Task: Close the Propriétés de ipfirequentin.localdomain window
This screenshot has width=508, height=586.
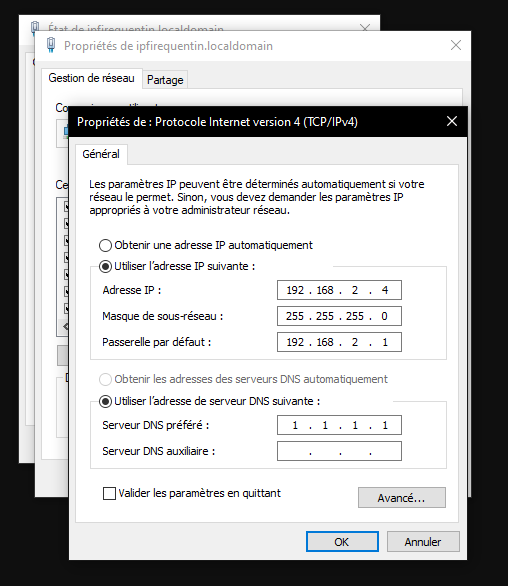Action: (456, 46)
